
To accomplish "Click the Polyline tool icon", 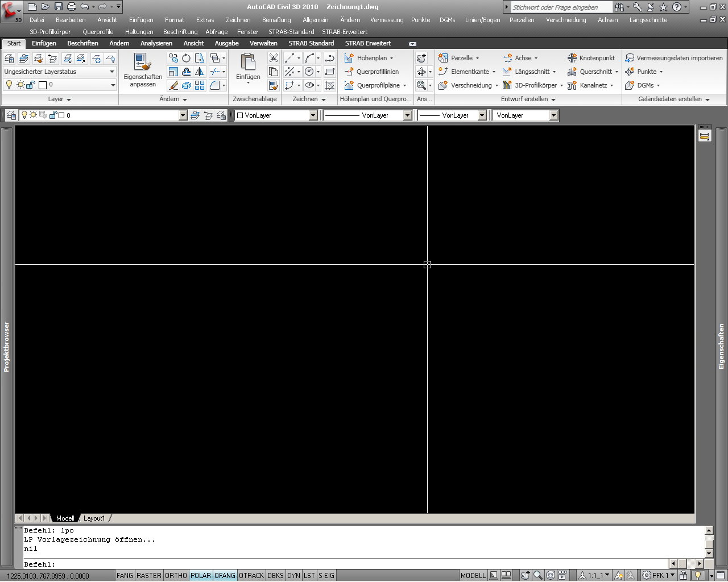I will click(330, 58).
